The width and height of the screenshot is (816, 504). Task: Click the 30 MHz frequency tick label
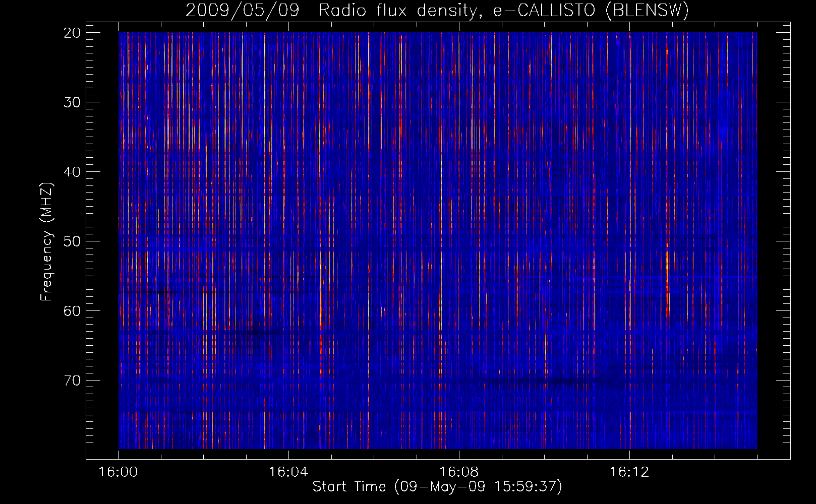coord(72,102)
